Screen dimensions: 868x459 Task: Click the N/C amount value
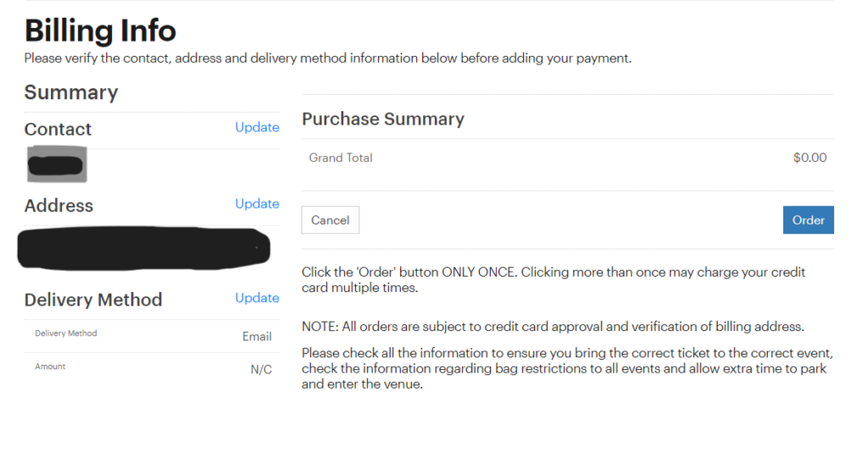pos(261,369)
